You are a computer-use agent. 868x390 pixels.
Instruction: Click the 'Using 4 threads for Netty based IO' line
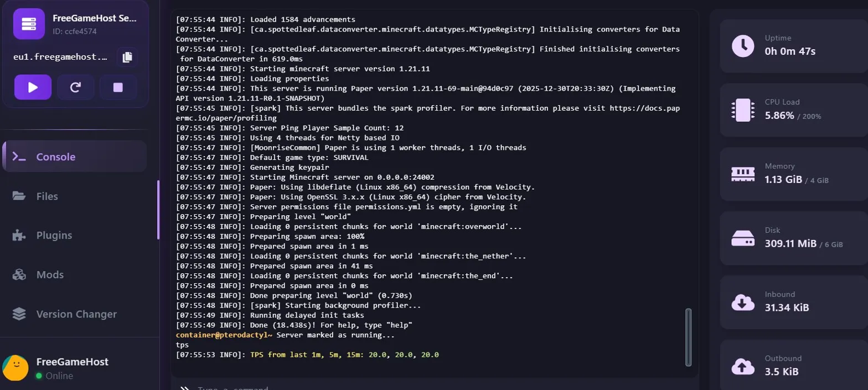pos(287,138)
